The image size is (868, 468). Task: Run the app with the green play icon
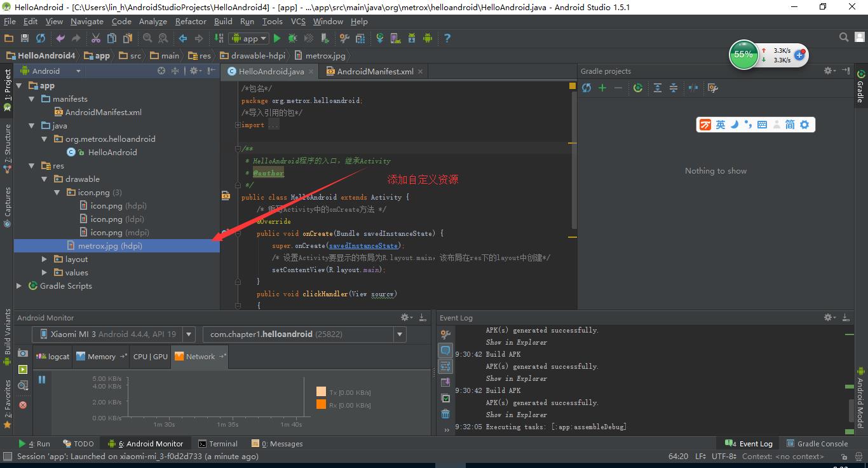click(x=277, y=38)
